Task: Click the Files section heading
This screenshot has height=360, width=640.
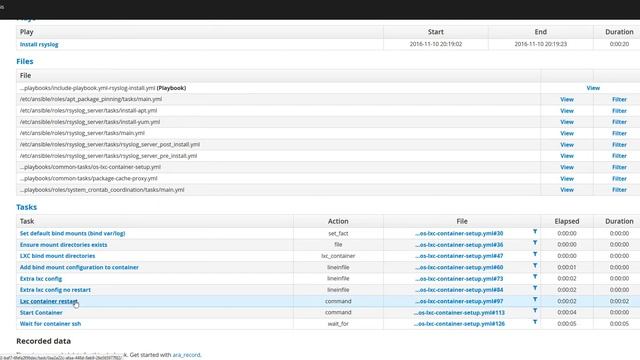Action: pos(25,61)
